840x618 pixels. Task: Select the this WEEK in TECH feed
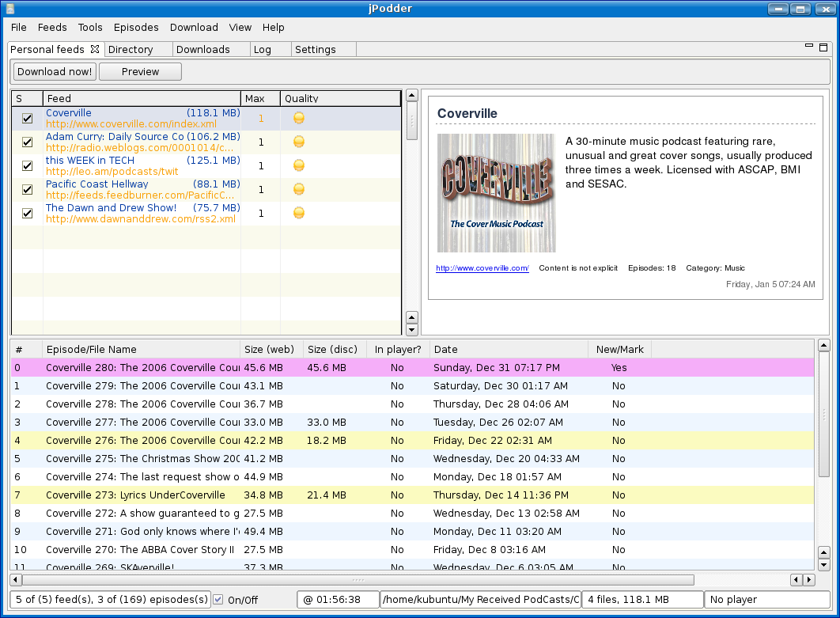[x=206, y=165]
